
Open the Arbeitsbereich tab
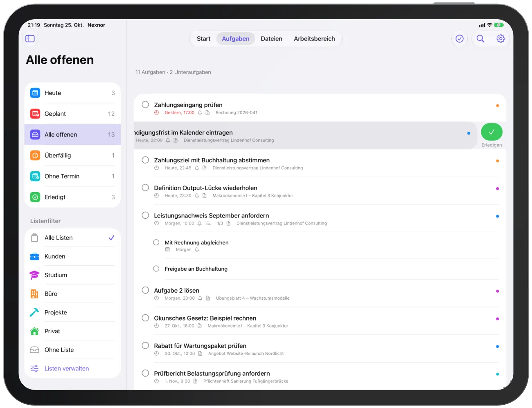314,39
